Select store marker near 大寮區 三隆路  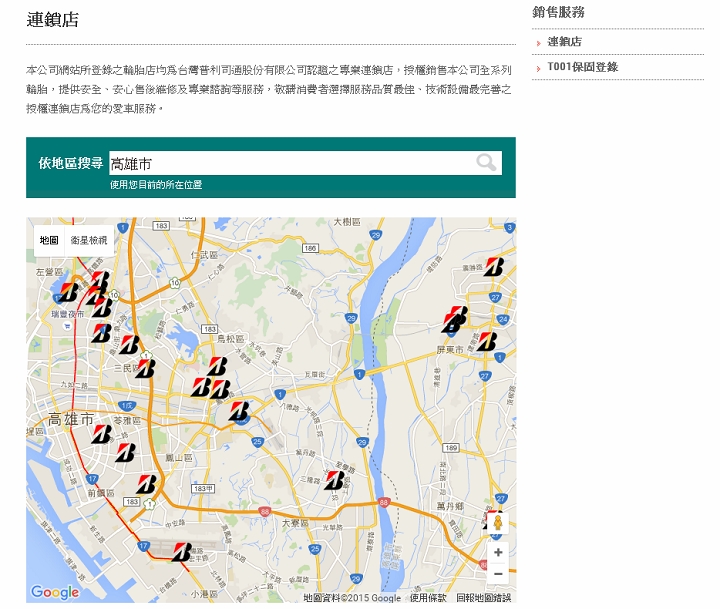(x=335, y=480)
